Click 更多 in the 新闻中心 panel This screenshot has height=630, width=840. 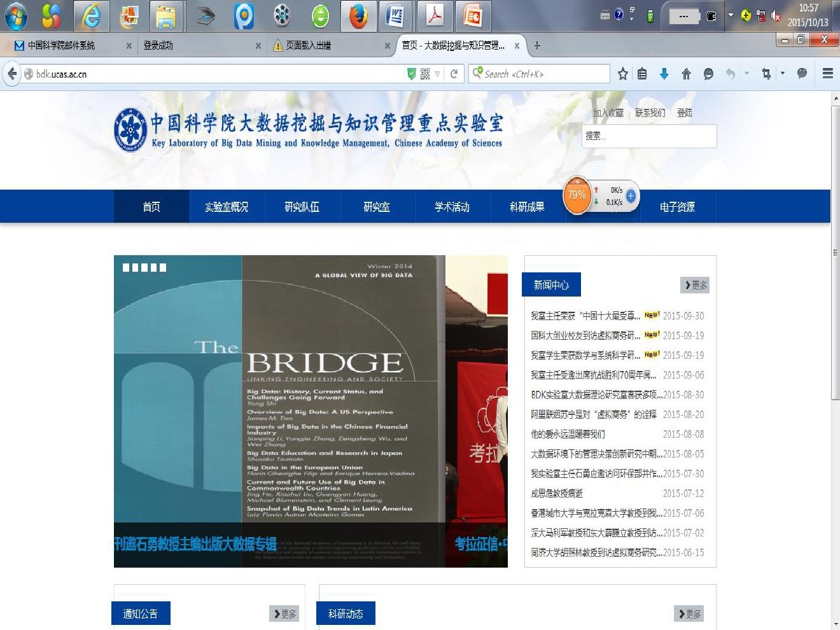[x=695, y=285]
